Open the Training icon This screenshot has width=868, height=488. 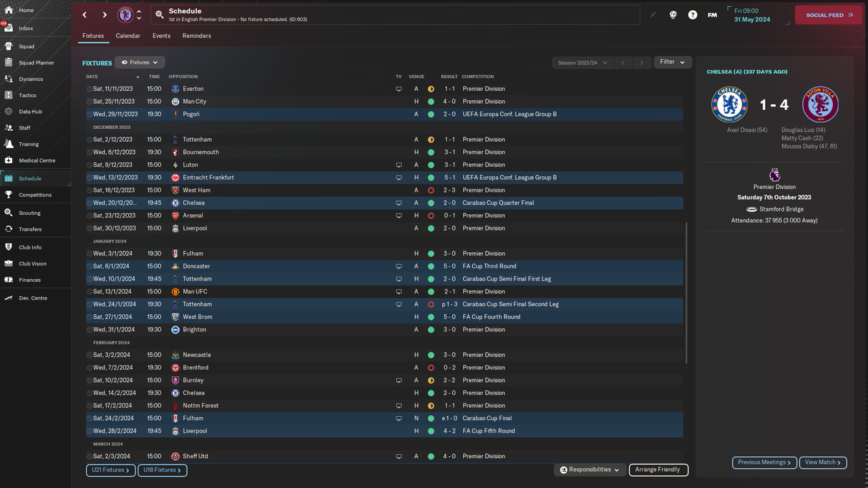(9, 144)
